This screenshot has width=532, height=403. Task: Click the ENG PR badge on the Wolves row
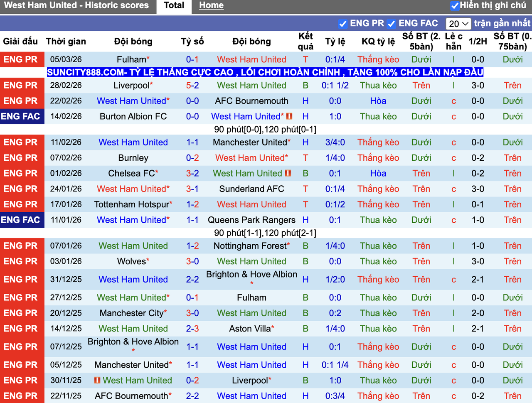[22, 261]
